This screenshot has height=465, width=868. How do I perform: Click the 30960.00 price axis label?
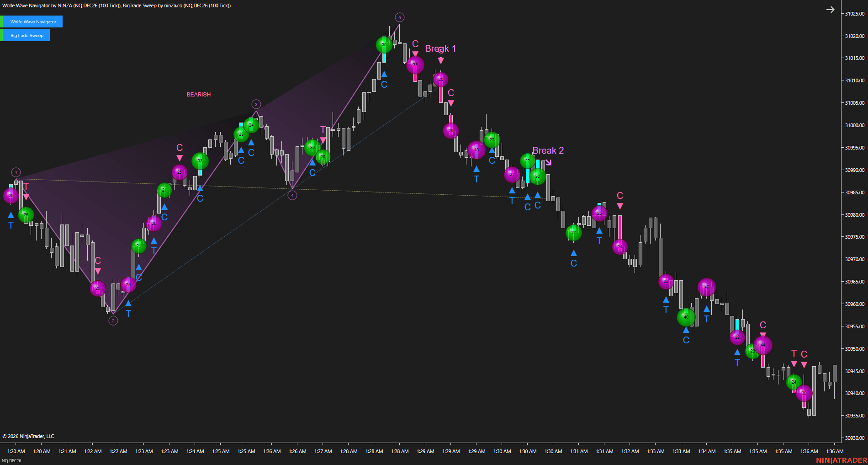854,304
